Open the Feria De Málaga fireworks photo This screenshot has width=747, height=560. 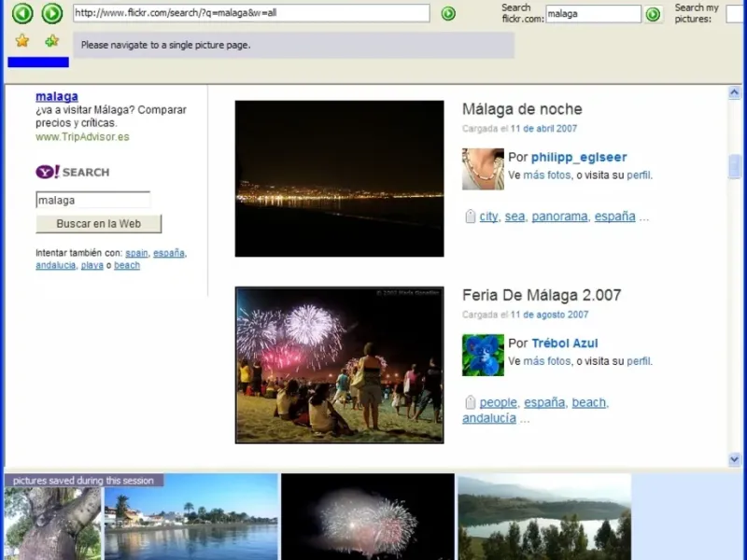(339, 365)
